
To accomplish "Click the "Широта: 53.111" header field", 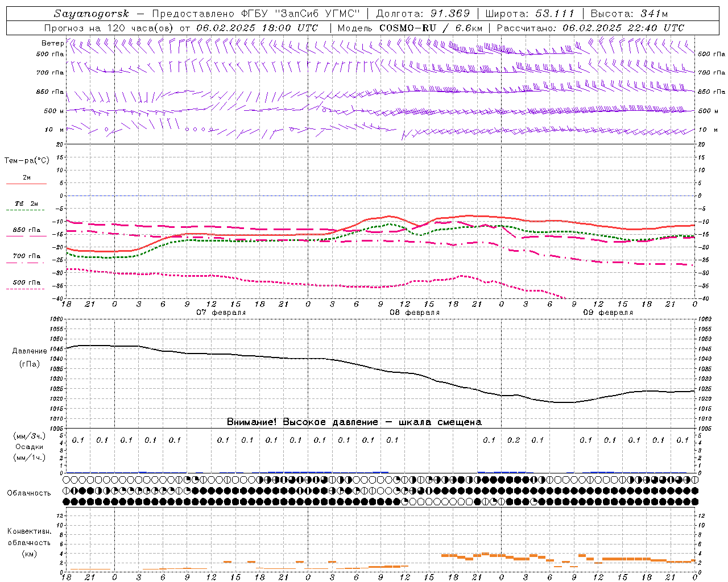I will pyautogui.click(x=530, y=14).
